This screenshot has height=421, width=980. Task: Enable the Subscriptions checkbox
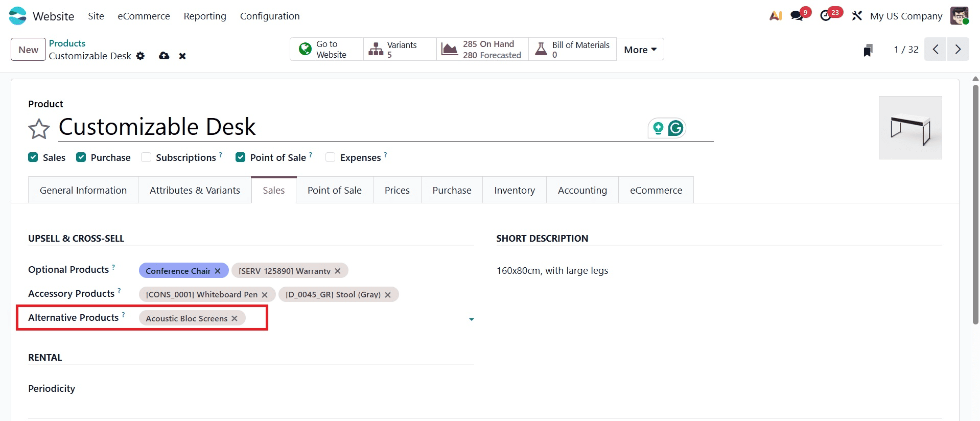[146, 157]
